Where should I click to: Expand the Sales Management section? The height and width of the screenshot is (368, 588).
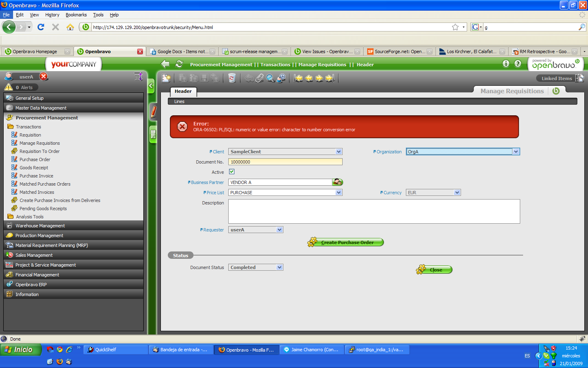(x=73, y=255)
